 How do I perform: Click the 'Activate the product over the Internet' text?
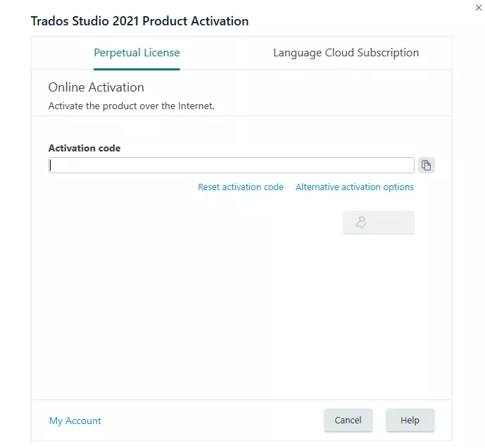point(131,106)
